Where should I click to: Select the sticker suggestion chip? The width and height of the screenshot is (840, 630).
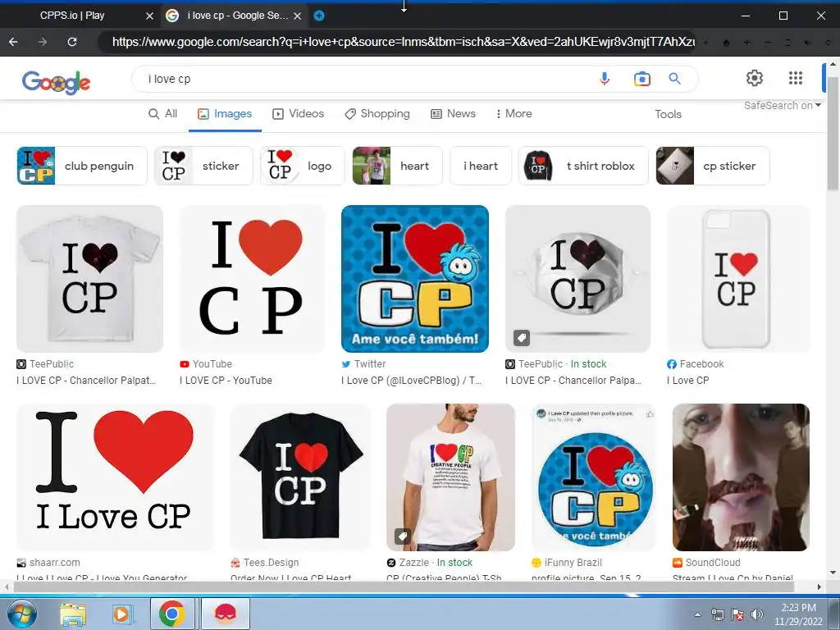[203, 166]
